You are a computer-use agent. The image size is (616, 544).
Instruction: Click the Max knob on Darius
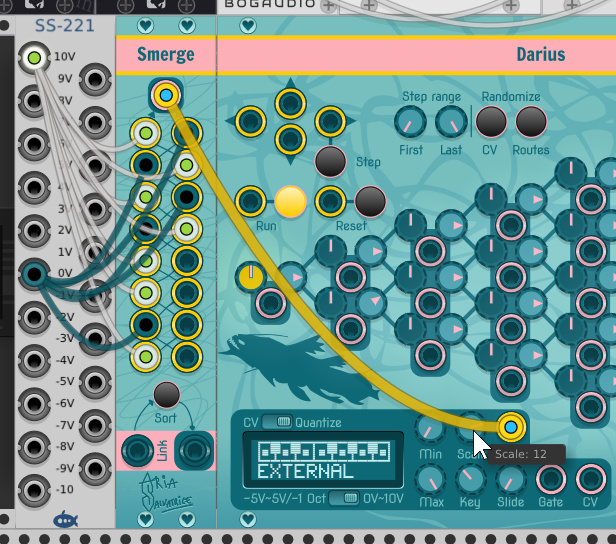coord(430,479)
